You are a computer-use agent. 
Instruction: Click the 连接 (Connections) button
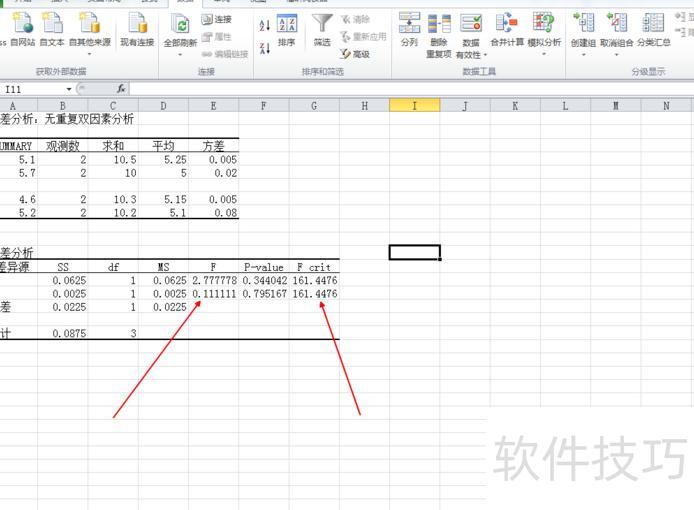[216, 19]
